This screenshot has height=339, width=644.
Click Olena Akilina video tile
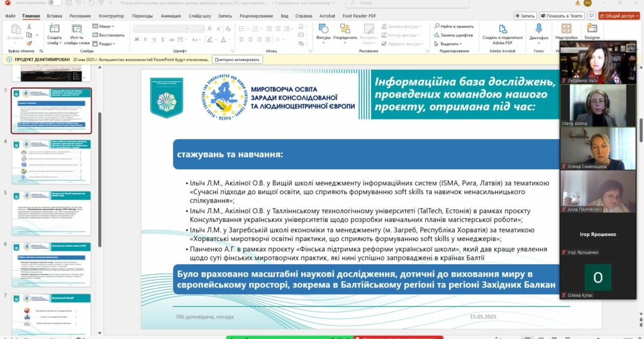pos(598,105)
